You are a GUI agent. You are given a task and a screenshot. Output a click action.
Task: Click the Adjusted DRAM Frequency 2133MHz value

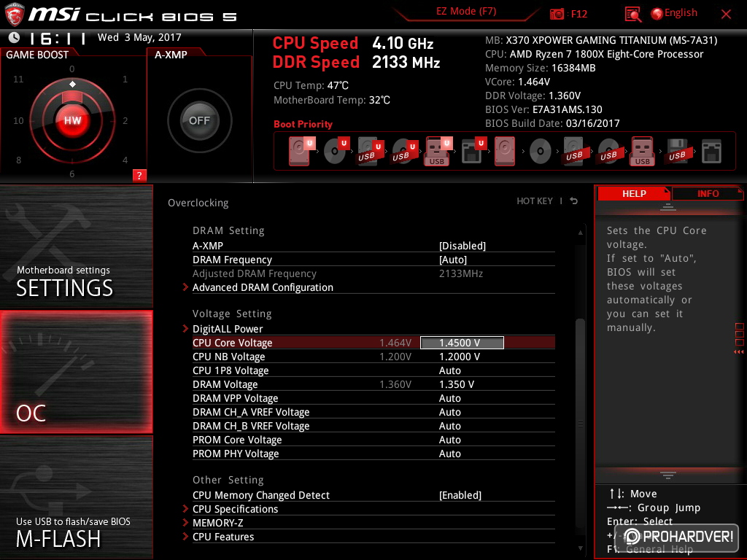coord(461,274)
